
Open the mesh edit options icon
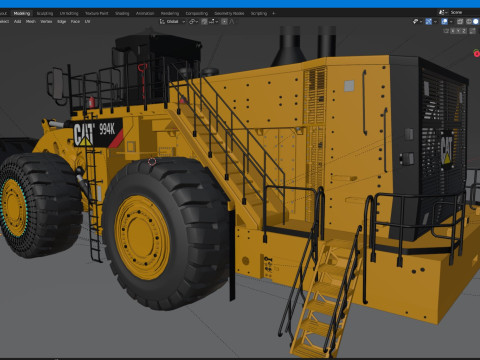click(472, 31)
